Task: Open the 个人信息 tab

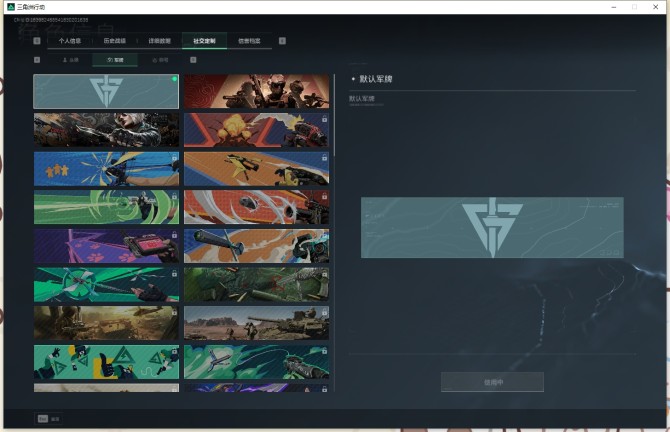Action: [x=70, y=41]
